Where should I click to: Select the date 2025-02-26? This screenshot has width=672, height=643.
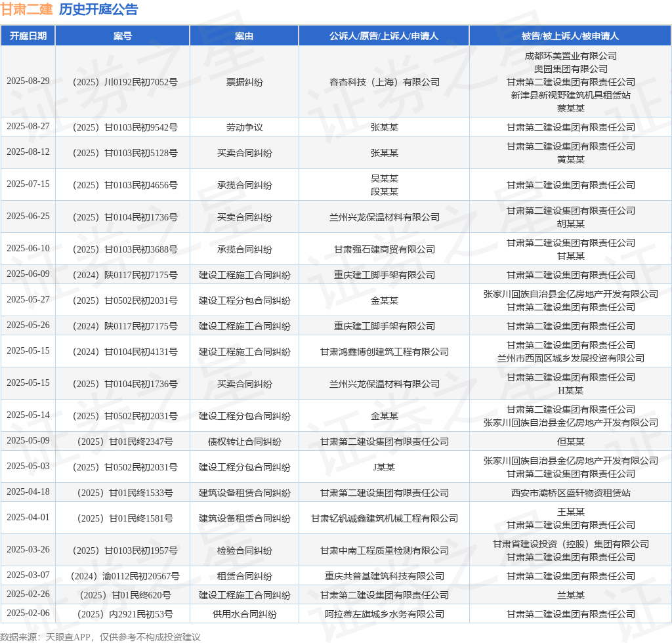point(28,594)
